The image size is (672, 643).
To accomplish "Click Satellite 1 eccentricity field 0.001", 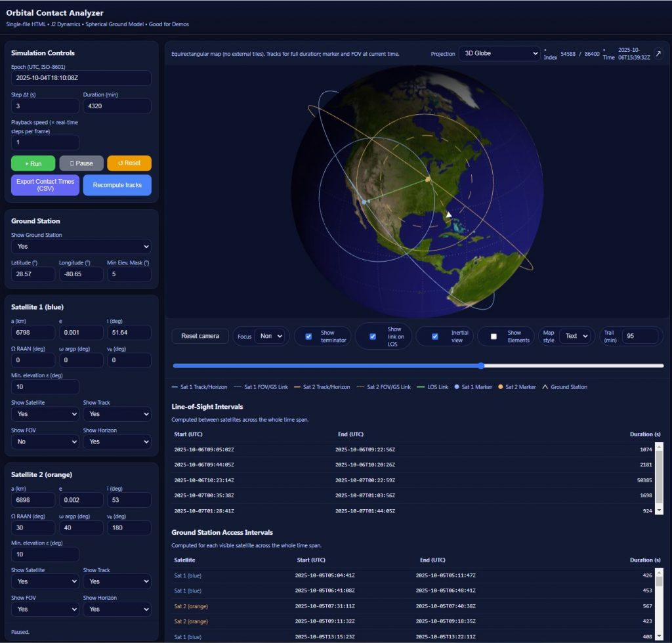I will coord(81,333).
